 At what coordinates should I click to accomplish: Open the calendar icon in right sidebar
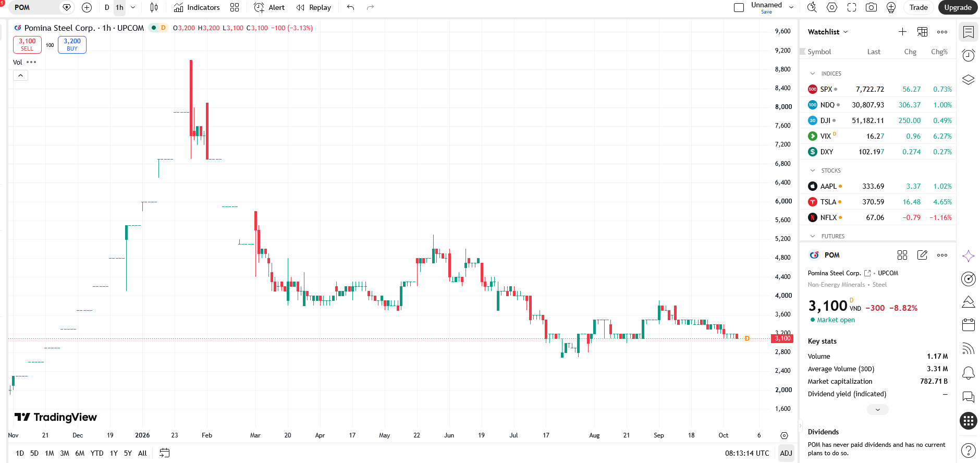[x=969, y=324]
